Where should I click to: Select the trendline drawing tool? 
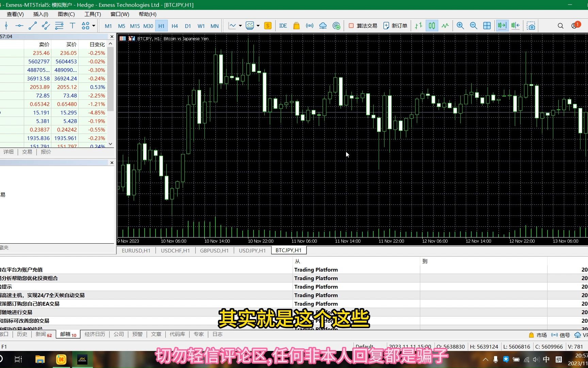(33, 26)
